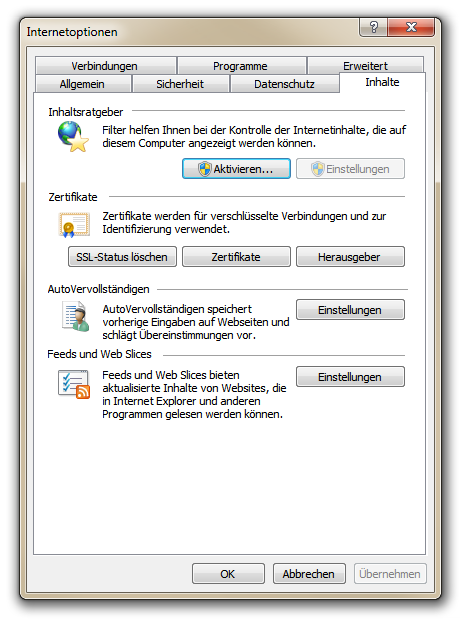Screen dimensions: 476x629
Task: Click SSL-Status löschen button
Action: [122, 257]
